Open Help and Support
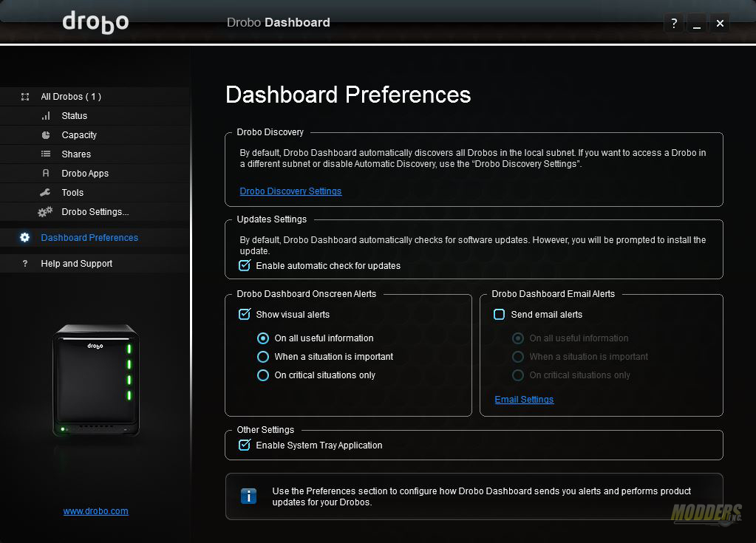Image resolution: width=756 pixels, height=543 pixels. coord(95,264)
